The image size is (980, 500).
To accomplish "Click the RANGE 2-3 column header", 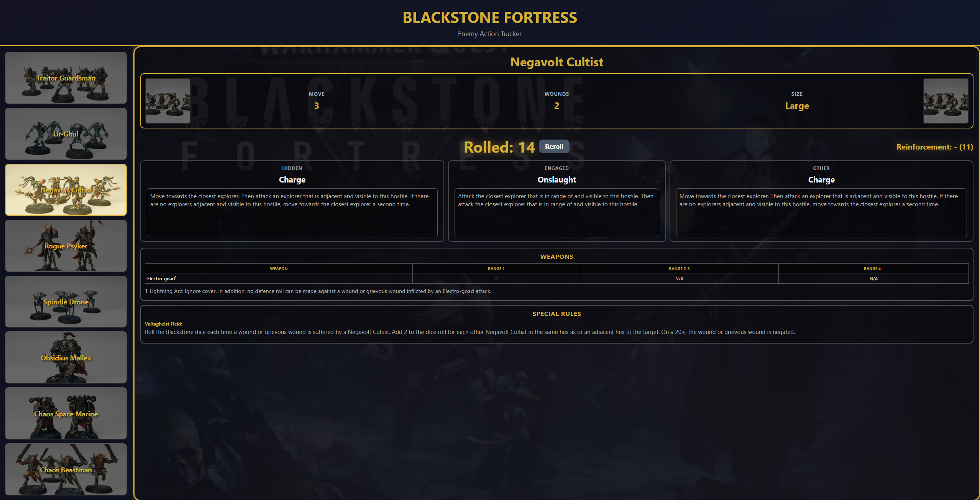I will [x=679, y=269].
